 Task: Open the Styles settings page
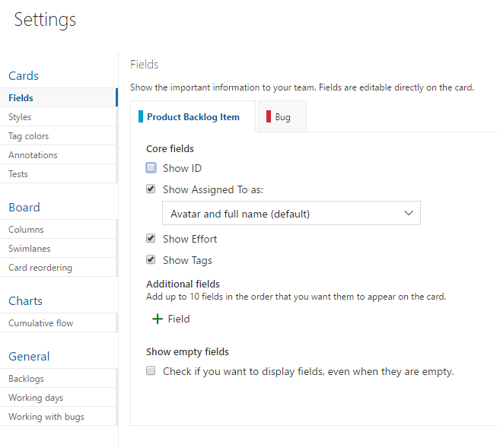(x=59, y=116)
